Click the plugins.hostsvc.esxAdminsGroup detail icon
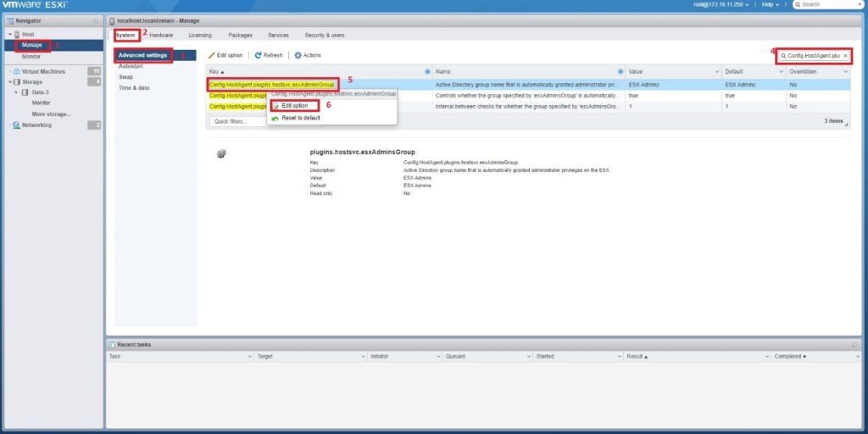The image size is (868, 434). pyautogui.click(x=221, y=154)
